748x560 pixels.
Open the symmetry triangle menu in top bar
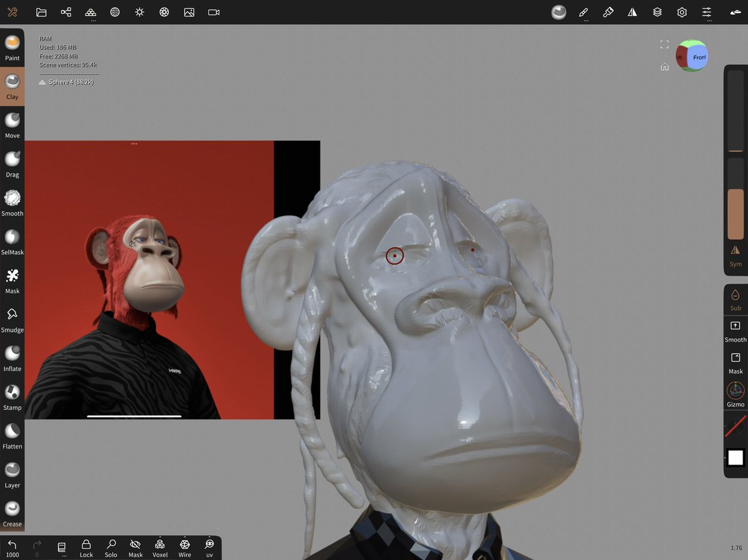pos(633,12)
